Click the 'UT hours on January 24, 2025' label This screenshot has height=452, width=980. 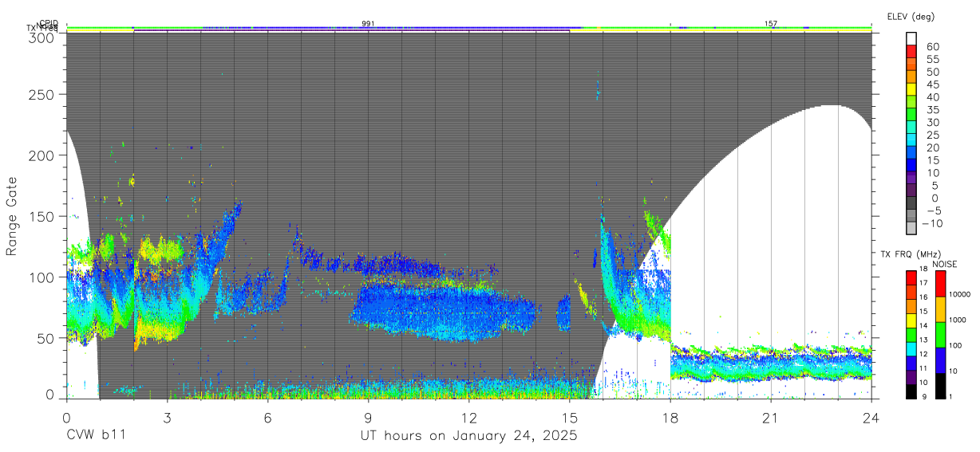468,437
